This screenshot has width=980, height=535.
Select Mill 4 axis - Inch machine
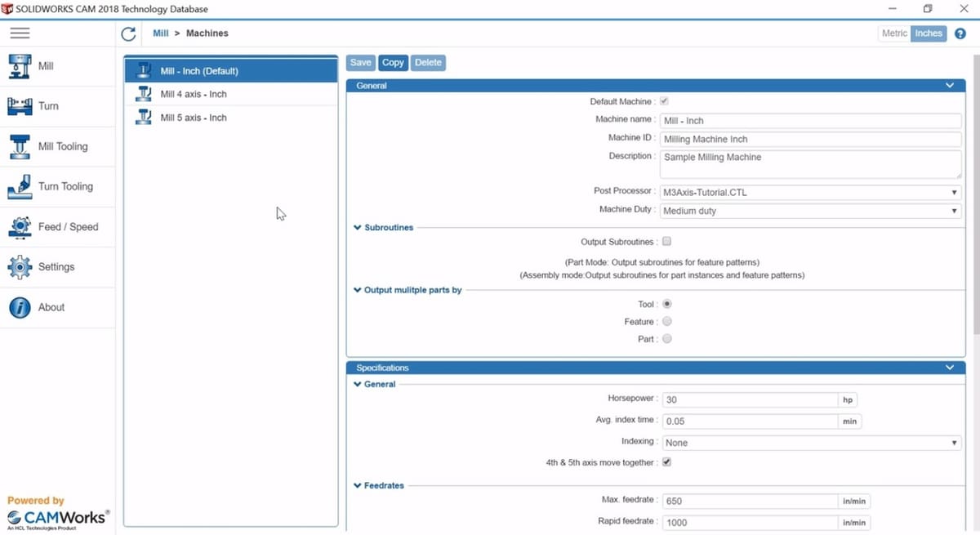231,94
